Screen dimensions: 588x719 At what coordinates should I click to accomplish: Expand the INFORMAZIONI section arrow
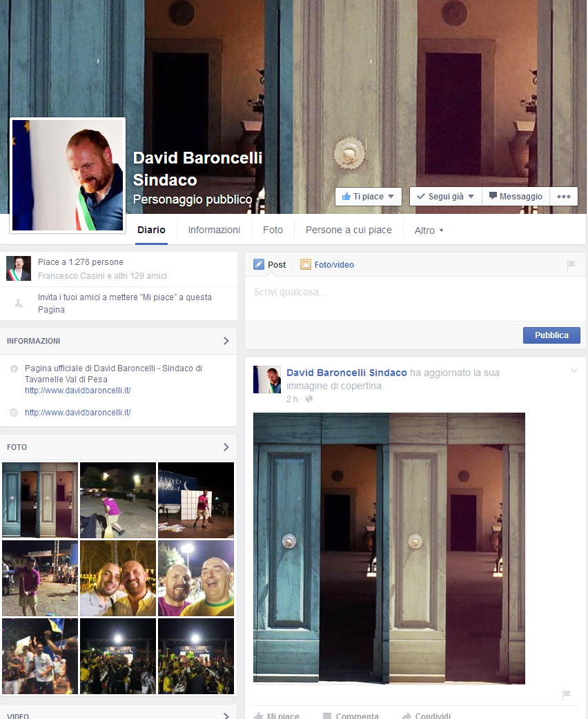[x=226, y=341]
